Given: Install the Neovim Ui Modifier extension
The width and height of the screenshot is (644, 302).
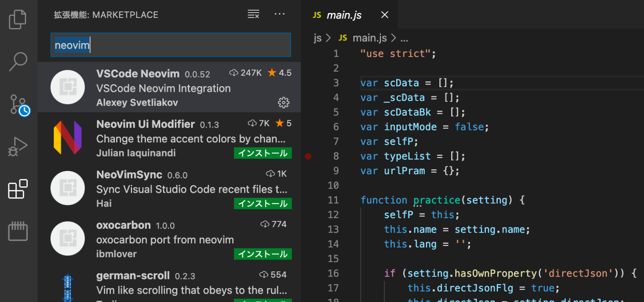Looking at the screenshot, I should point(262,153).
